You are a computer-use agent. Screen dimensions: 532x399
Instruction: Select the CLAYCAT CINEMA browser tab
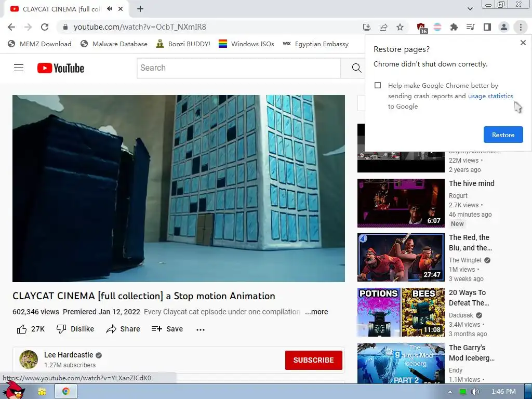[61, 9]
